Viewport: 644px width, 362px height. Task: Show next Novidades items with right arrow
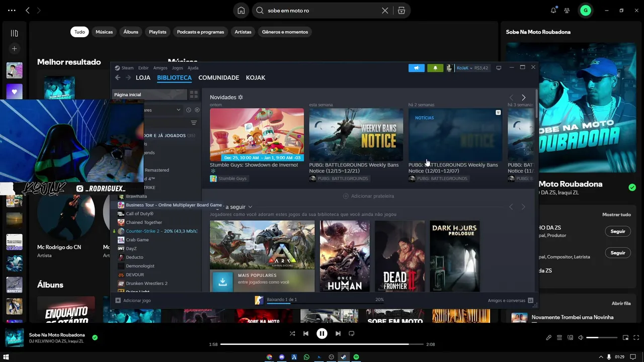[x=523, y=98]
